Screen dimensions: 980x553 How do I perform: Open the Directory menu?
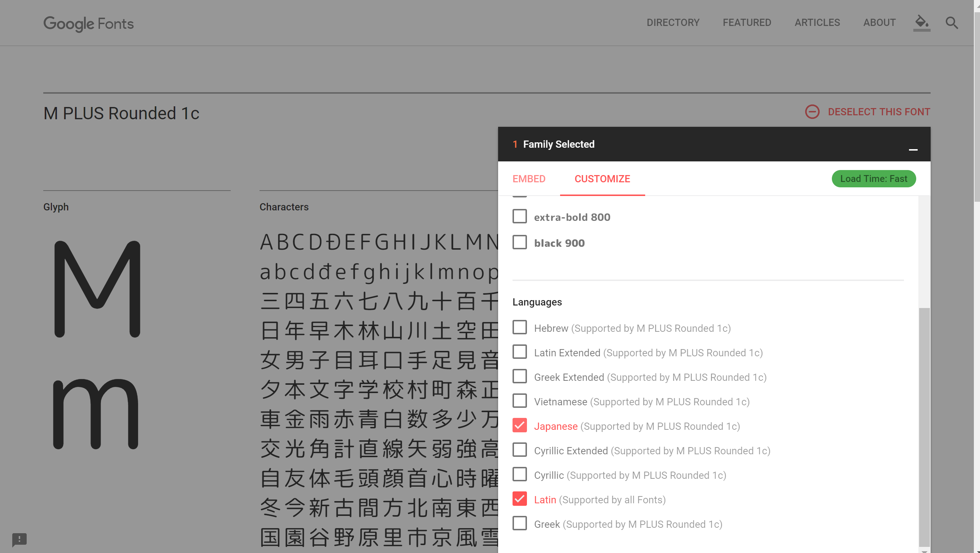tap(673, 22)
